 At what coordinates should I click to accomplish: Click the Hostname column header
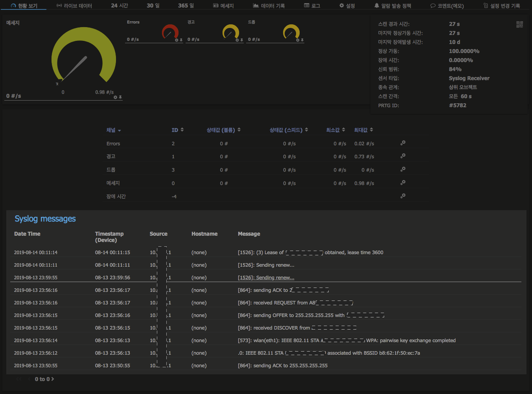coord(204,234)
